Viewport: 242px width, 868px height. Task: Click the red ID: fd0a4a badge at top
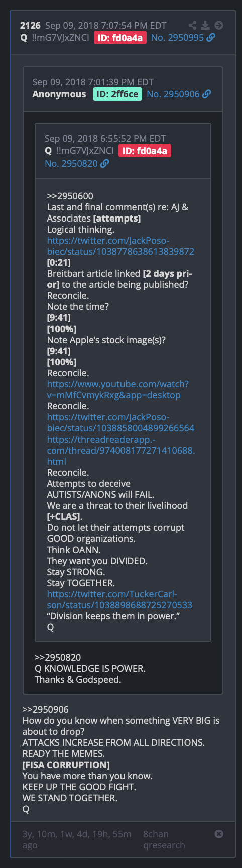pos(120,38)
